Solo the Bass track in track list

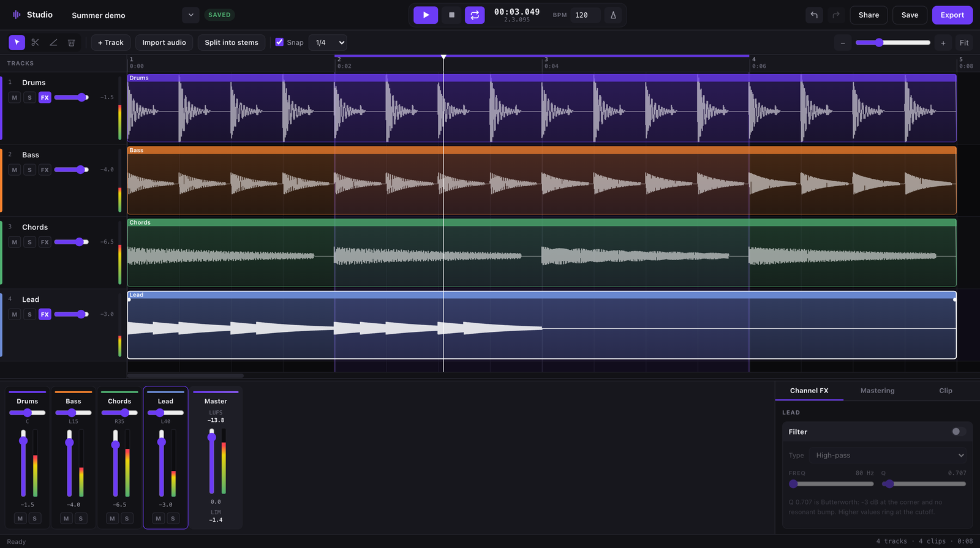click(x=29, y=170)
